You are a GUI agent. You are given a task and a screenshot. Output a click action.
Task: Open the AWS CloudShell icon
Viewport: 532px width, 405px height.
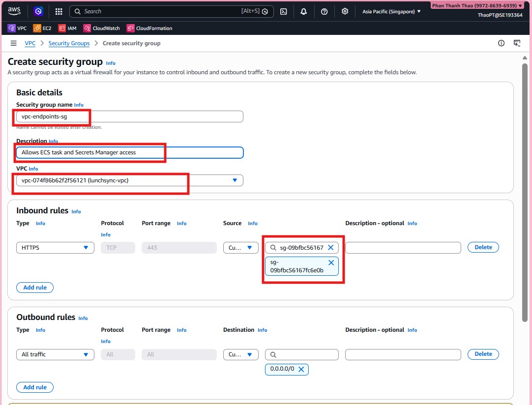point(284,11)
